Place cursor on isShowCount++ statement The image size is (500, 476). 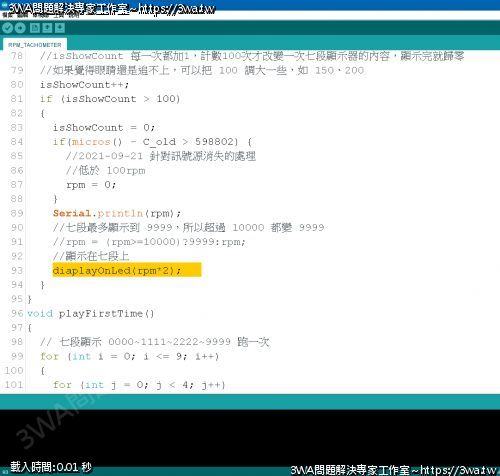[x=84, y=85]
